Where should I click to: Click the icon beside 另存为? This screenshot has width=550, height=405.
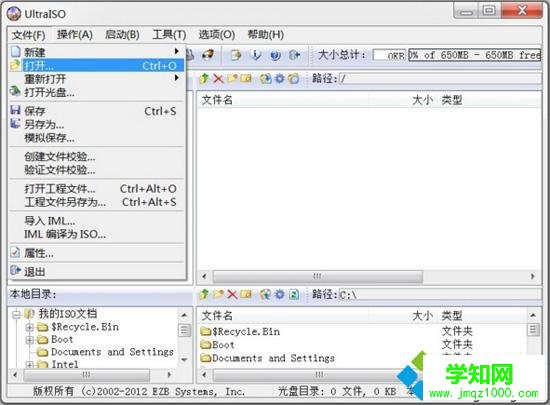click(15, 123)
